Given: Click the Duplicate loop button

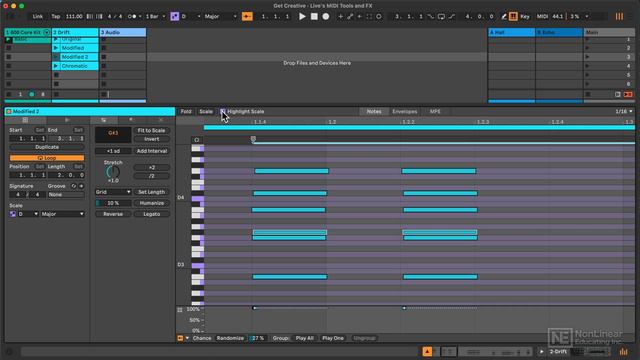Looking at the screenshot, I should pyautogui.click(x=47, y=147).
